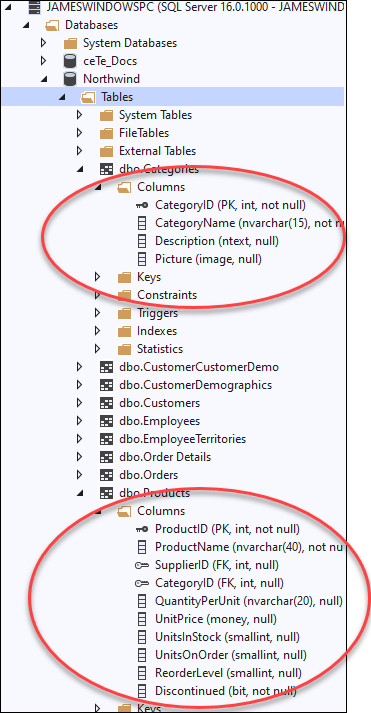Click the dbo.Orders table icon
This screenshot has height=713, width=371.
click(106, 475)
